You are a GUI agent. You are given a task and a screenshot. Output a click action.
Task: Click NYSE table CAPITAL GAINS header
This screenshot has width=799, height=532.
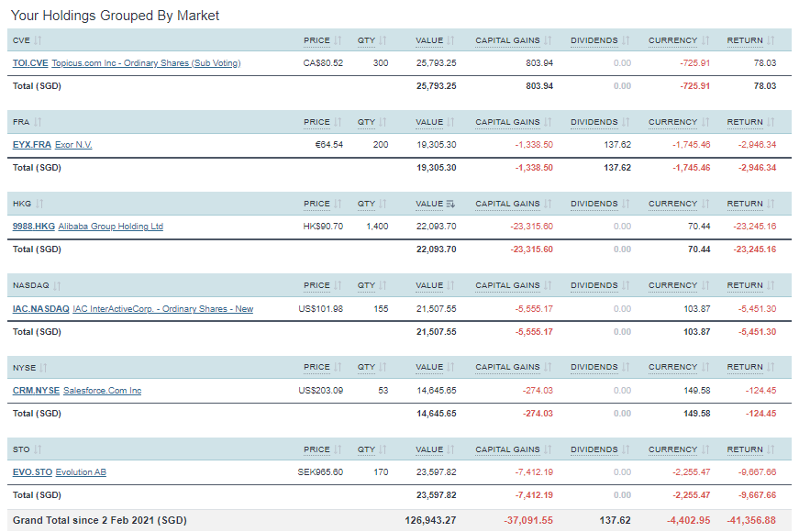[507, 367]
